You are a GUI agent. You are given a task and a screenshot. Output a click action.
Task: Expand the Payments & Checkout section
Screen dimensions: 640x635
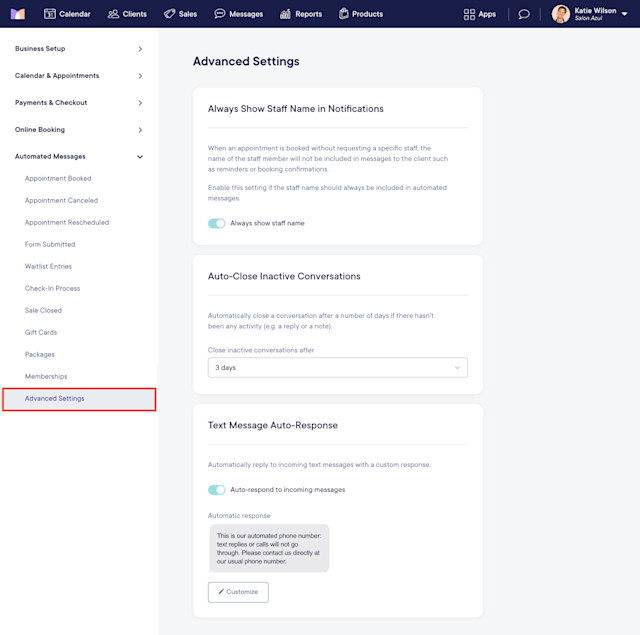79,102
